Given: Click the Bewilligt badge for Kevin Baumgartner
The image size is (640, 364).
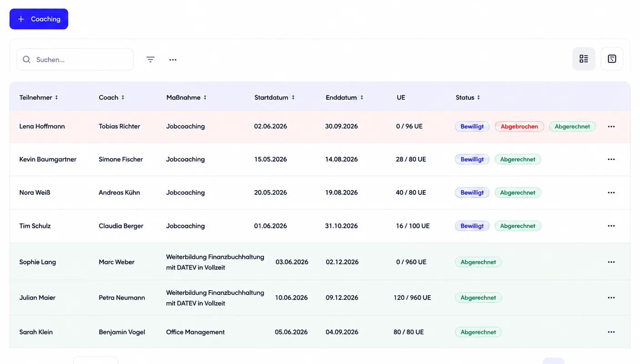Looking at the screenshot, I should point(472,159).
